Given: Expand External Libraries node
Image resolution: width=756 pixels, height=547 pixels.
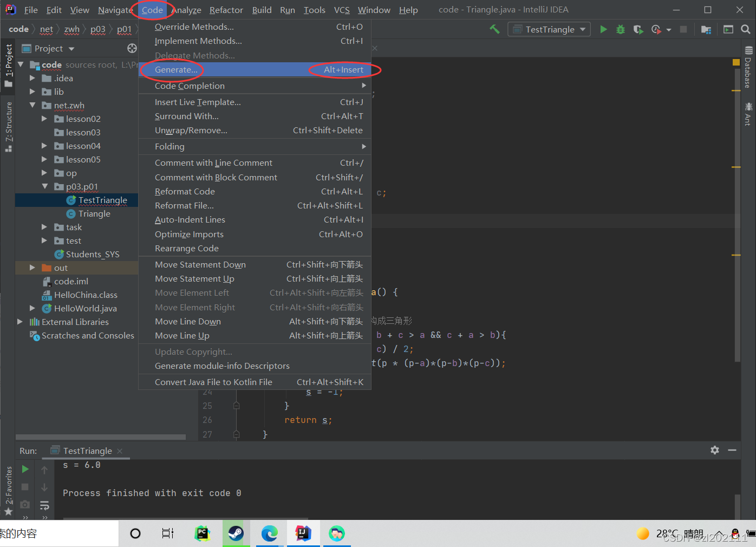Looking at the screenshot, I should click(20, 322).
